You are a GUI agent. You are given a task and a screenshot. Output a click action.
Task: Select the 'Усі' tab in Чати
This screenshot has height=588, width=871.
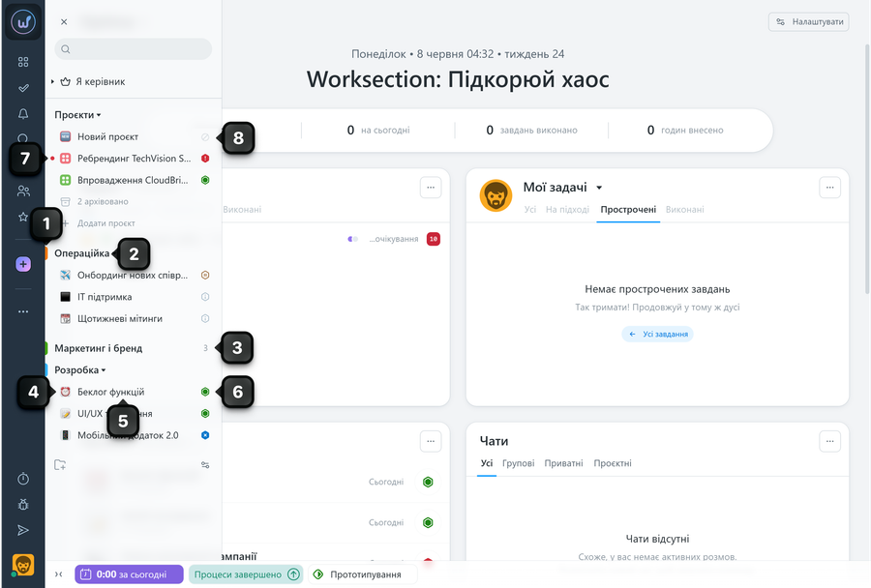point(487,463)
